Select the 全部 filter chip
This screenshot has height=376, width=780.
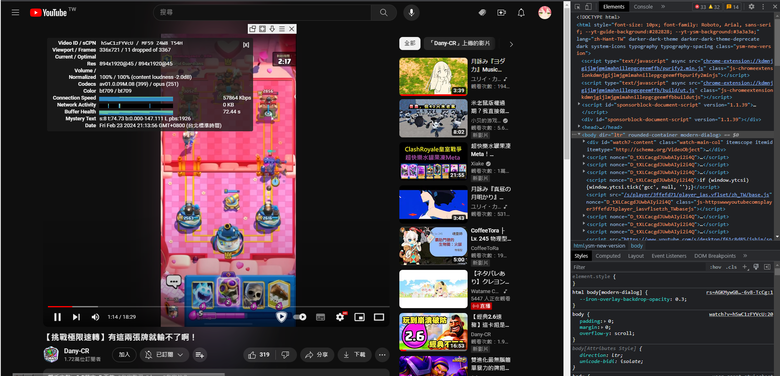point(409,44)
